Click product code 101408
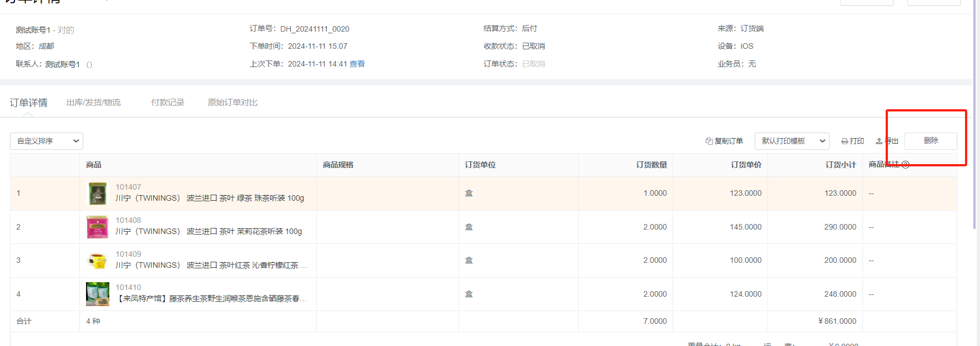Viewport: 980px width, 346px height. coord(128,220)
